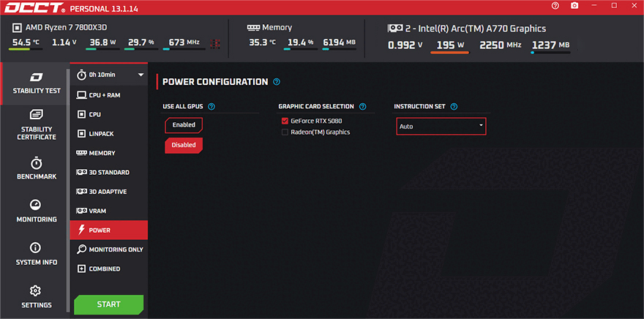This screenshot has width=644, height=319.
Task: Open help for Power Configuration heading
Action: [x=277, y=82]
